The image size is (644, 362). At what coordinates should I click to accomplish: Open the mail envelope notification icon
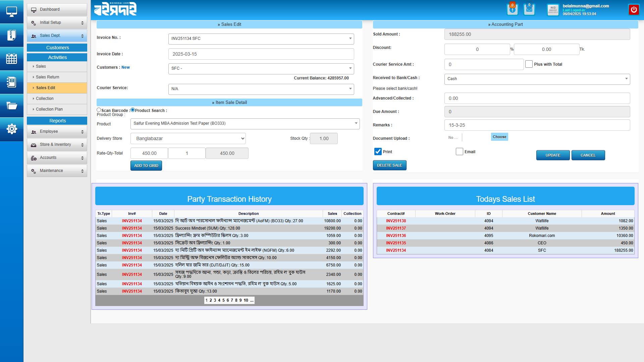[x=529, y=10]
